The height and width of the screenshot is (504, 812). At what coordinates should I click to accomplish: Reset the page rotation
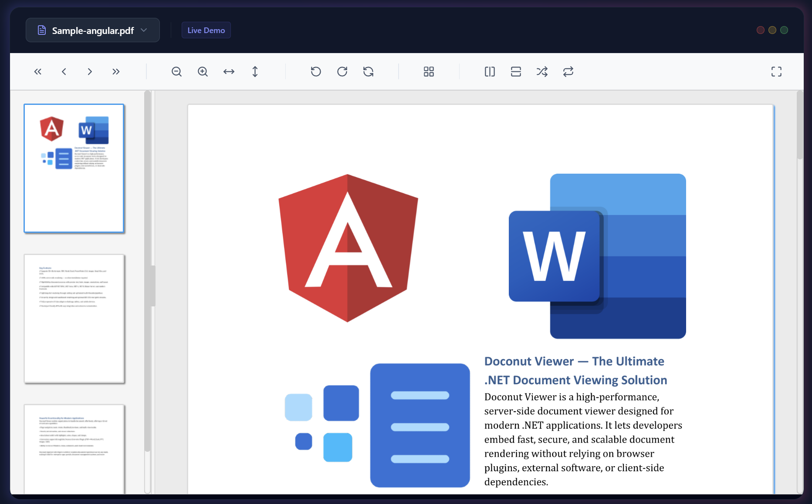click(x=368, y=71)
